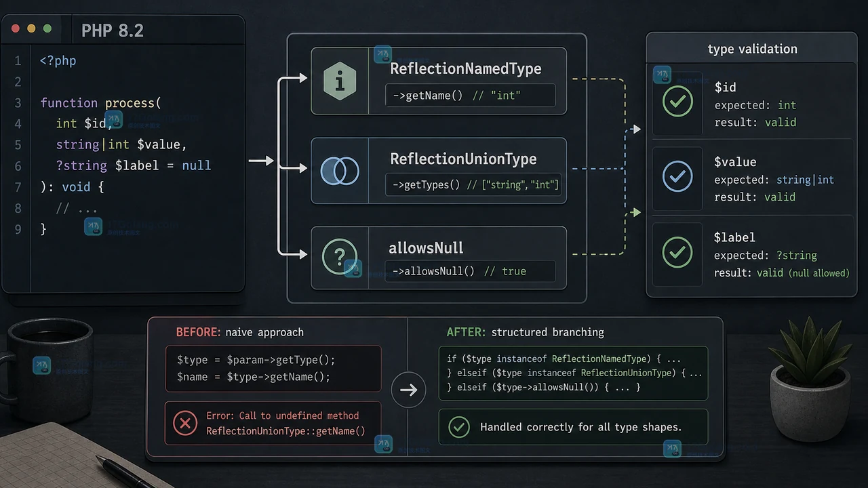
Task: Select the ReflectionUnionType heading
Action: 464,159
